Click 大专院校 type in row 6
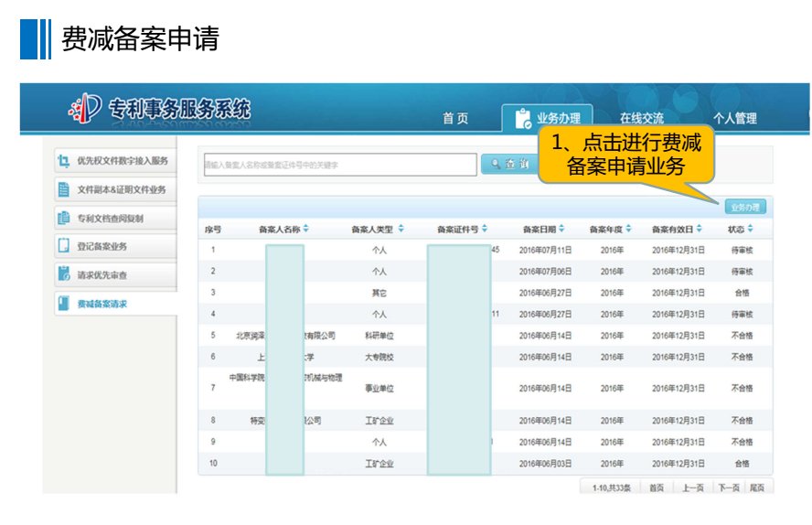Screen dimensions: 812x525 coord(379,358)
